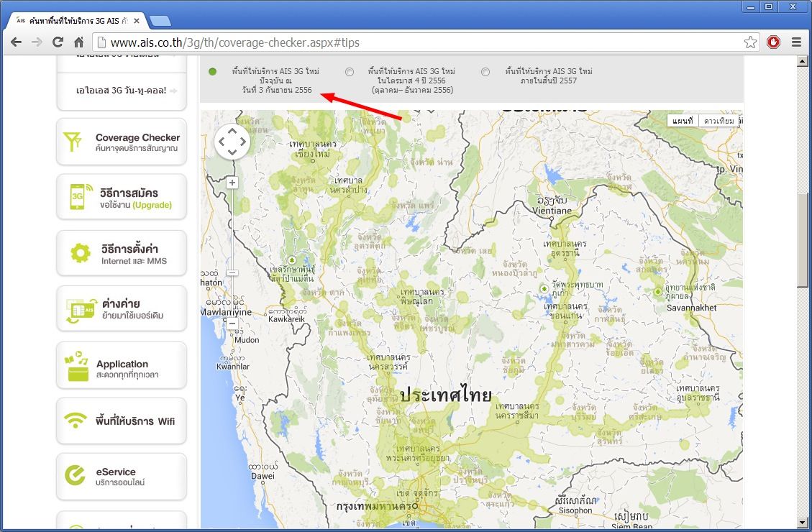This screenshot has width=812, height=532.
Task: Select quarter 4 2556 coverage radio option
Action: 350,72
